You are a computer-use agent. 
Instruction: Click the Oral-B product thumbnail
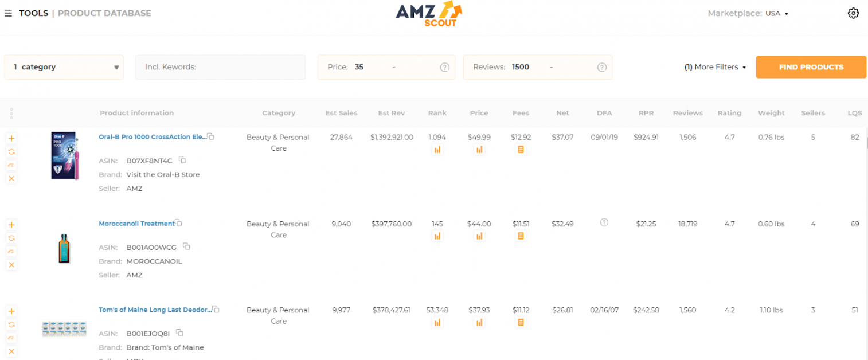click(64, 156)
